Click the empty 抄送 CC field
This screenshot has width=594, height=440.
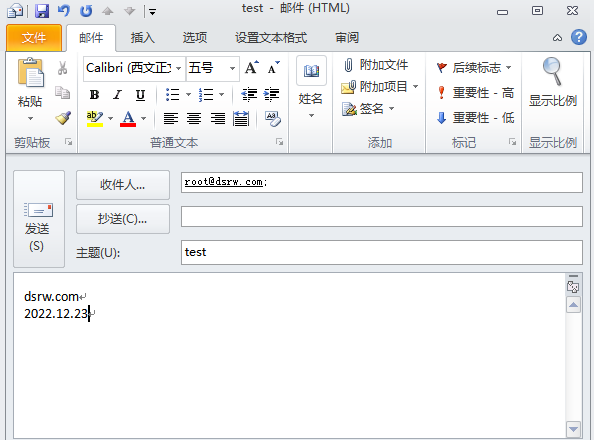tap(381, 216)
